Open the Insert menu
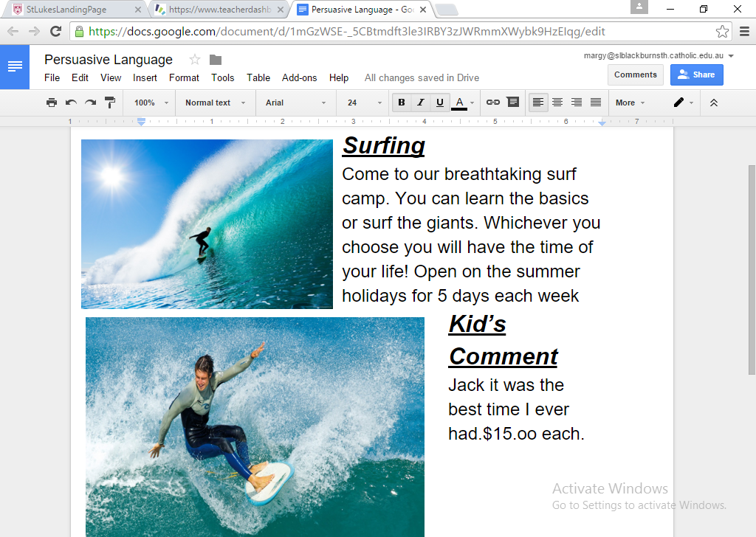 [145, 77]
